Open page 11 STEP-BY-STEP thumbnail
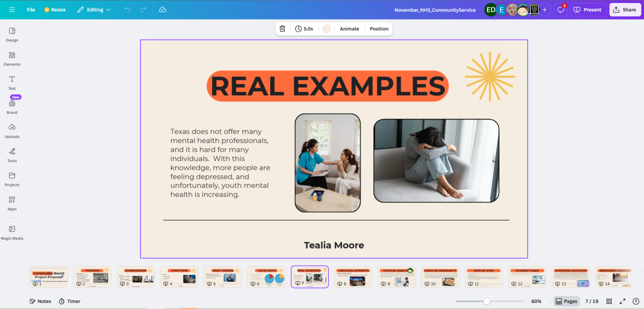 pyautogui.click(x=484, y=277)
